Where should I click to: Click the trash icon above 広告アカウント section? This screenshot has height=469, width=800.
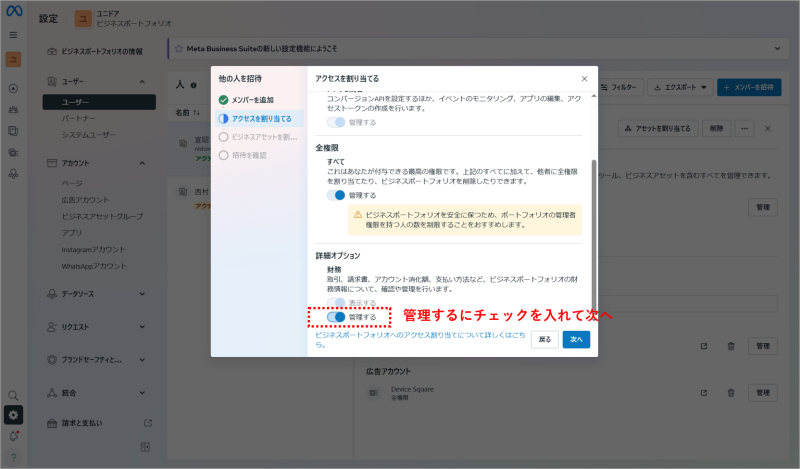(x=731, y=346)
